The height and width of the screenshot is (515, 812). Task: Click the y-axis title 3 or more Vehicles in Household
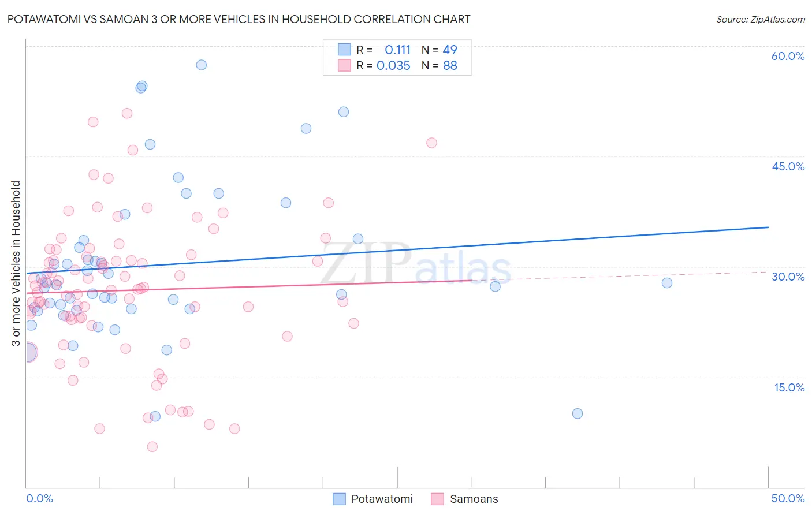coord(16,263)
